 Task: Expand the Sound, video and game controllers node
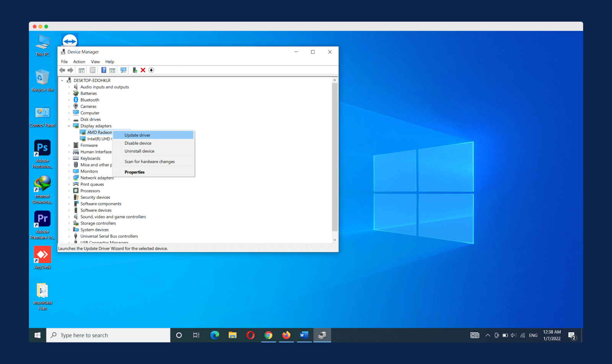point(69,217)
